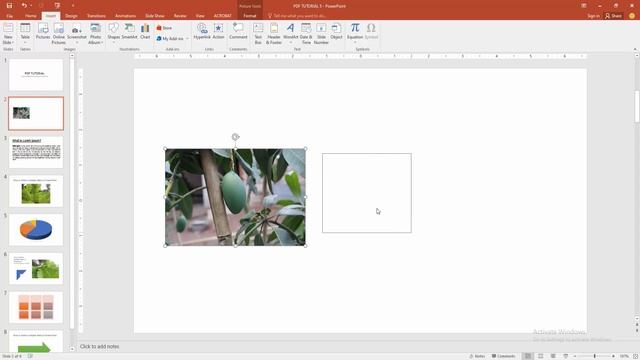640x360 pixels.
Task: Open the Picture Tools Format tab
Action: click(x=250, y=16)
